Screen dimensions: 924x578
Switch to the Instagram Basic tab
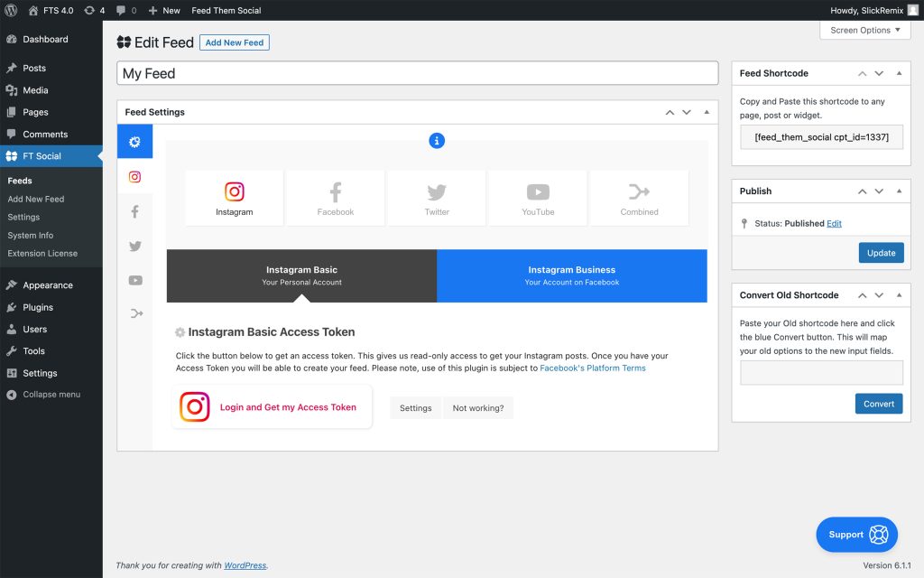point(301,276)
